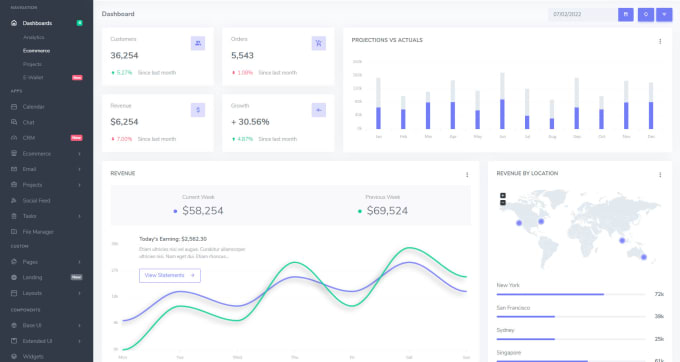The width and height of the screenshot is (680, 362).
Task: Click the filter button in header
Action: click(x=664, y=14)
